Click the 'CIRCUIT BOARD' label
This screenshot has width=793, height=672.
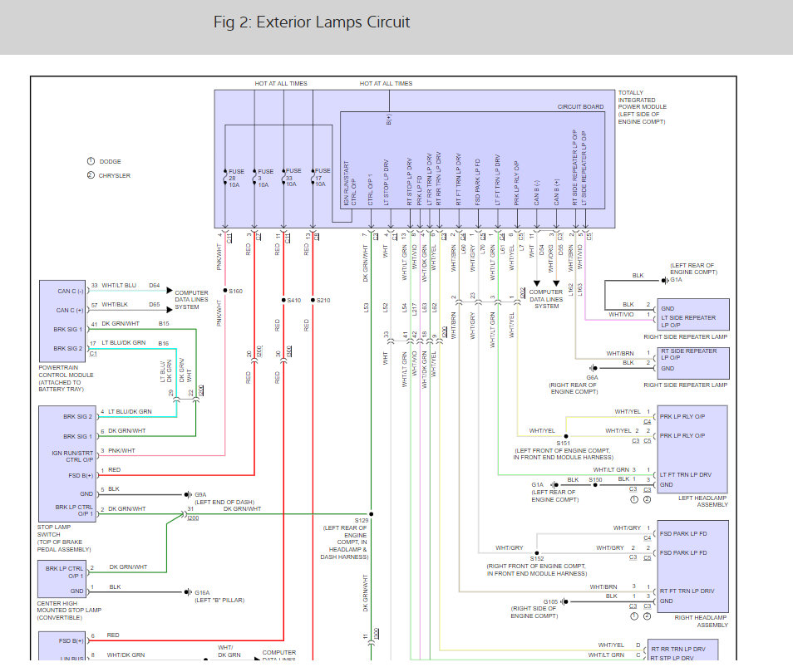point(580,107)
